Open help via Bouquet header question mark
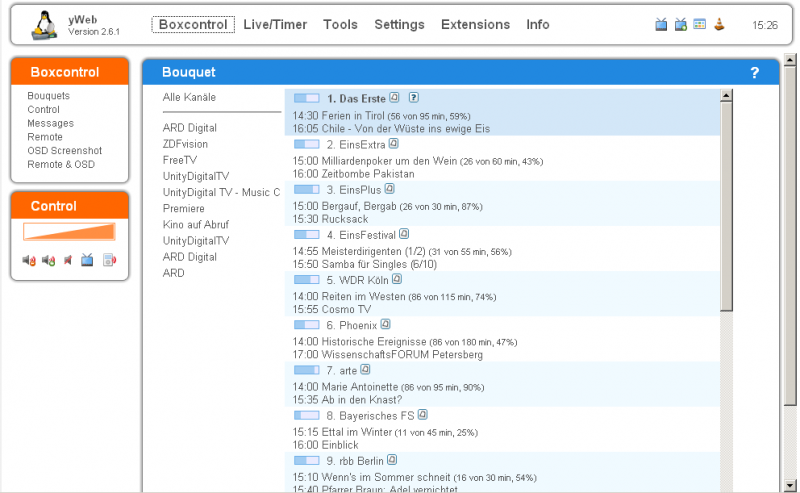Screen dimensions: 800x493 [755, 73]
